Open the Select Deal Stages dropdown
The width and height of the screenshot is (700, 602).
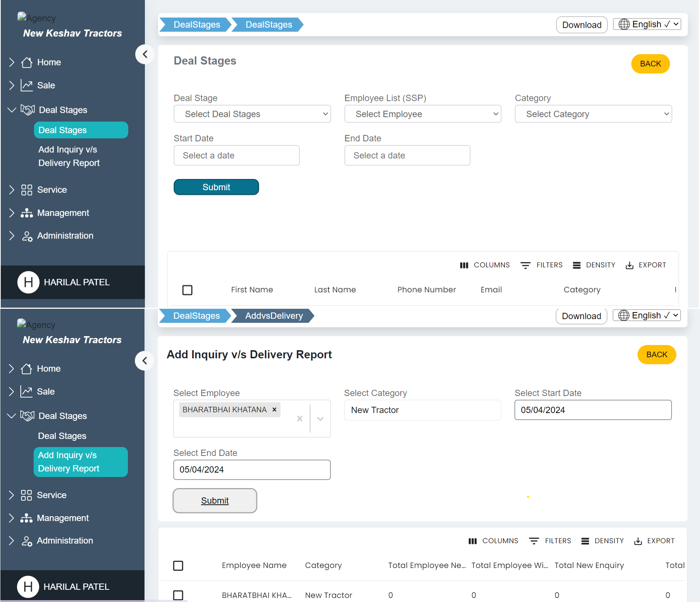pos(252,114)
